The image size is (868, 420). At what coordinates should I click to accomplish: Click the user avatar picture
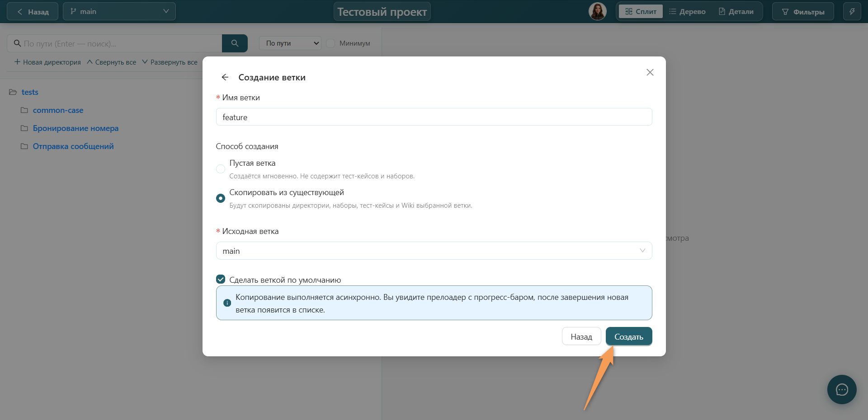[597, 11]
